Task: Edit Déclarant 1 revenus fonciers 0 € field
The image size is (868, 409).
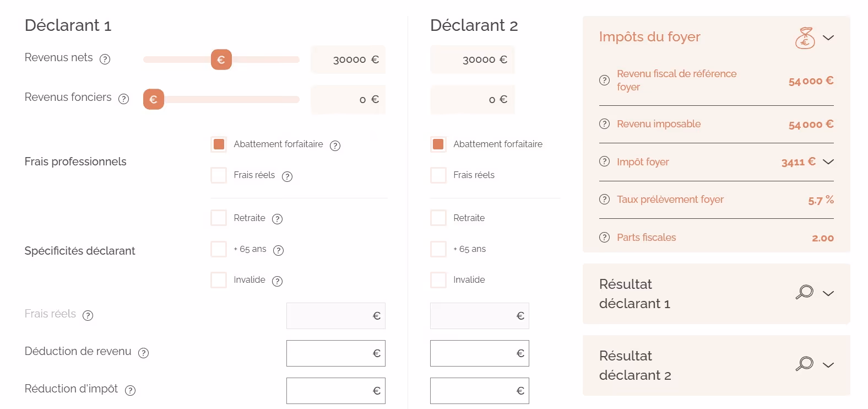Action: pyautogui.click(x=348, y=99)
